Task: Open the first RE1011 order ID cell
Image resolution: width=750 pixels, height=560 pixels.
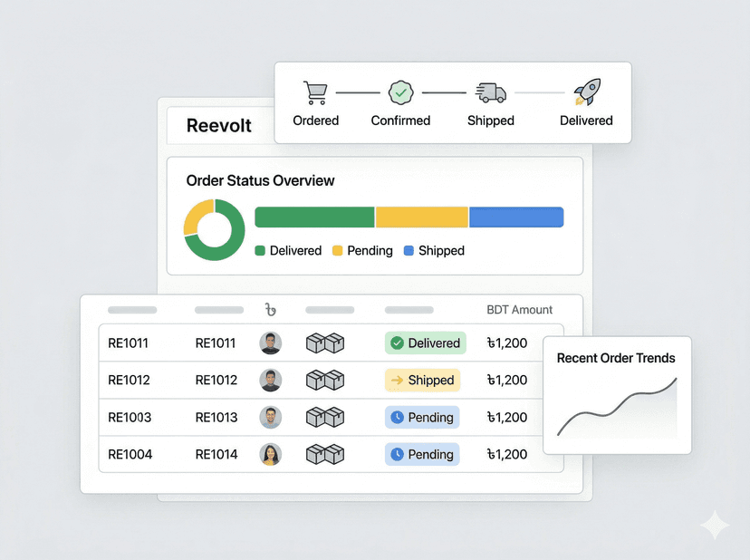Action: 129,343
